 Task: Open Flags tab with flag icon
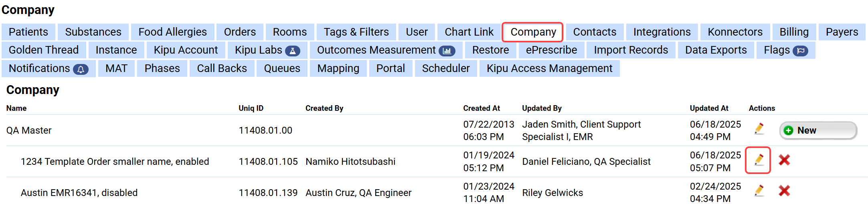(786, 50)
